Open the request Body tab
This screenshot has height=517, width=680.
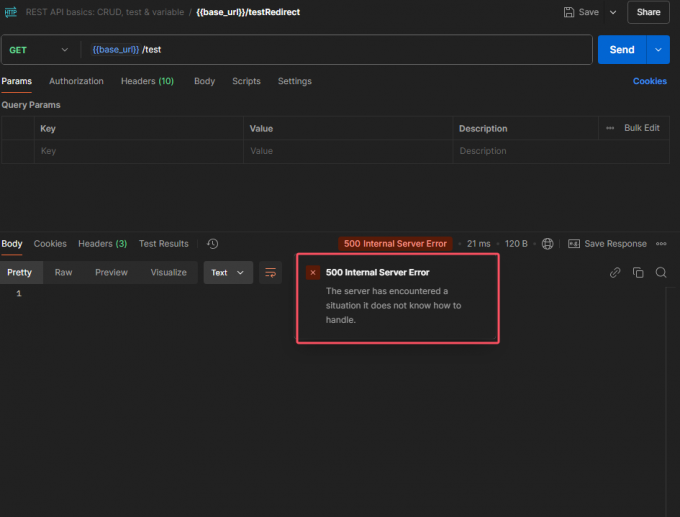[204, 81]
